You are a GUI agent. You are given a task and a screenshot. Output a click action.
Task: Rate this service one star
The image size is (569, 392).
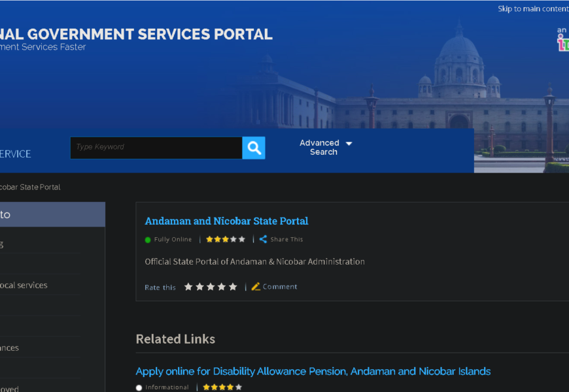pos(188,287)
